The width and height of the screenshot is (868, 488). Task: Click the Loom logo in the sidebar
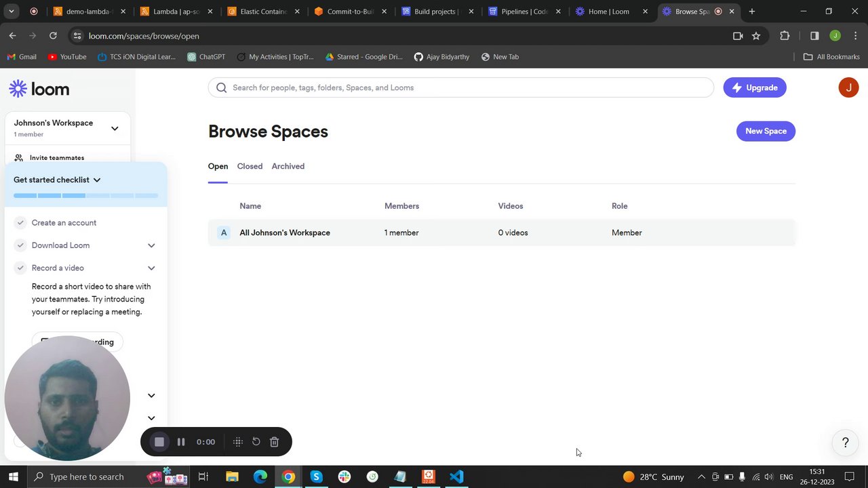point(39,89)
